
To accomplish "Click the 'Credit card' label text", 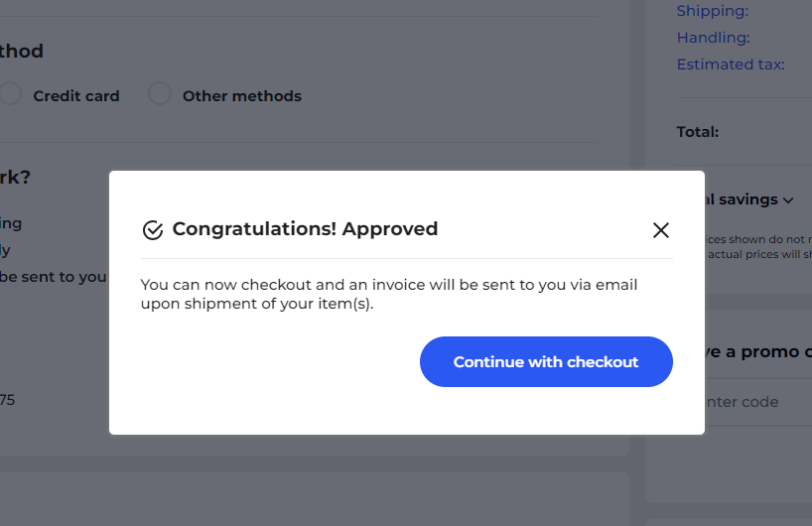I will 75,96.
